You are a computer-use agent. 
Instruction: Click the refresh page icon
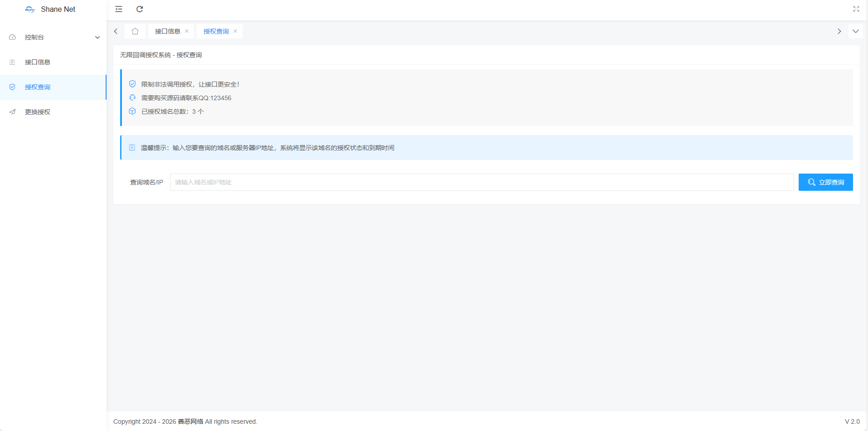point(140,9)
